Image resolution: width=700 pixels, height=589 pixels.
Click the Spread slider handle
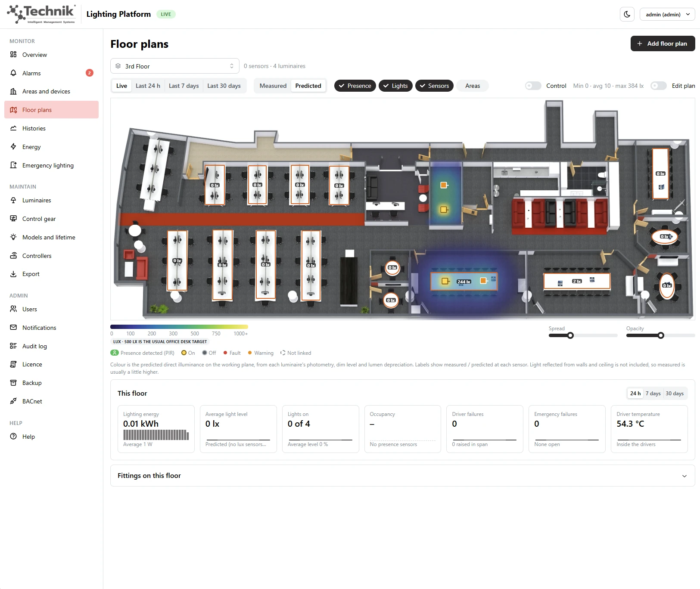(570, 335)
